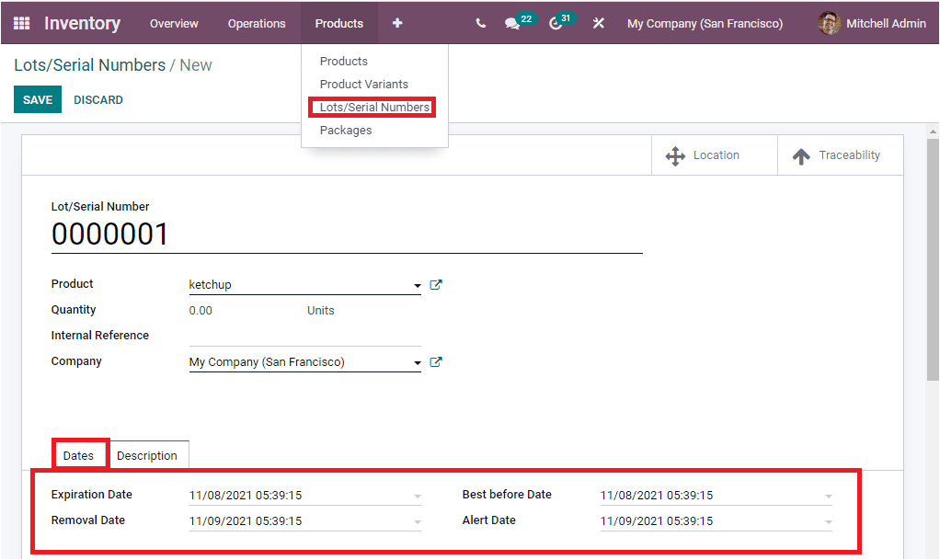Viewport: 940px width, 560px height.
Task: Switch to the Description tab
Action: (149, 455)
